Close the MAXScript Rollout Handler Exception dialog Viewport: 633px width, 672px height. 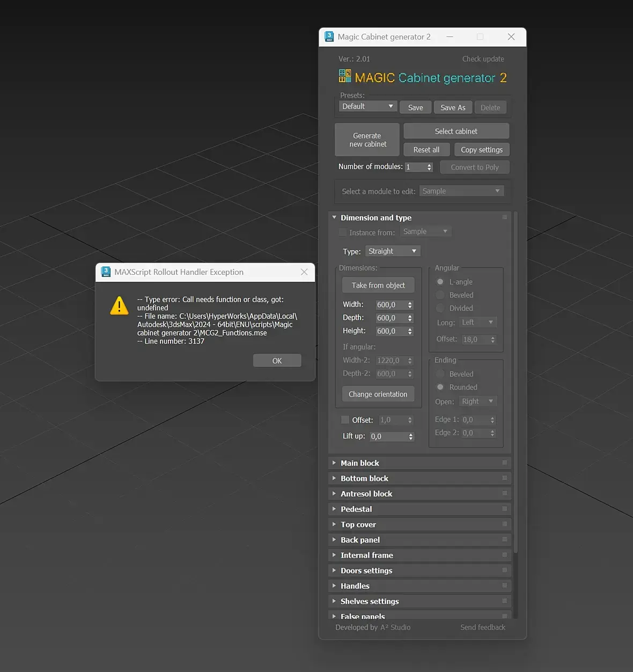304,272
